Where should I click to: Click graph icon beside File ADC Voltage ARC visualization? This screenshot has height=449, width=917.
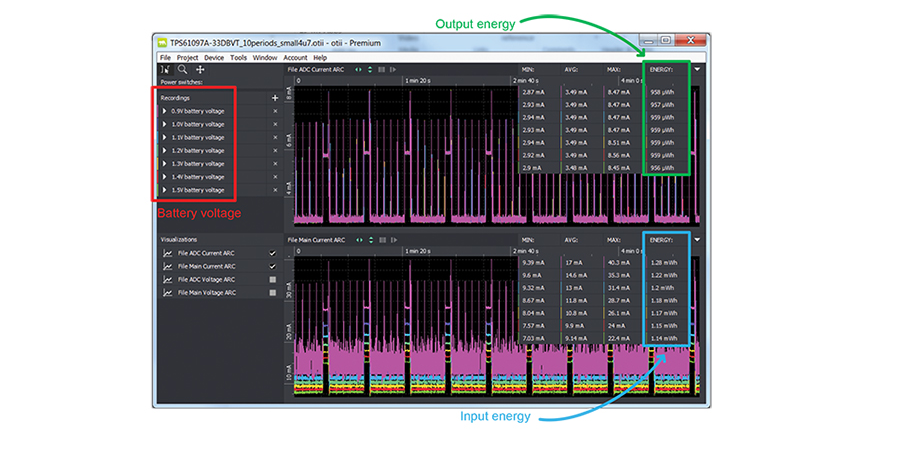[168, 279]
